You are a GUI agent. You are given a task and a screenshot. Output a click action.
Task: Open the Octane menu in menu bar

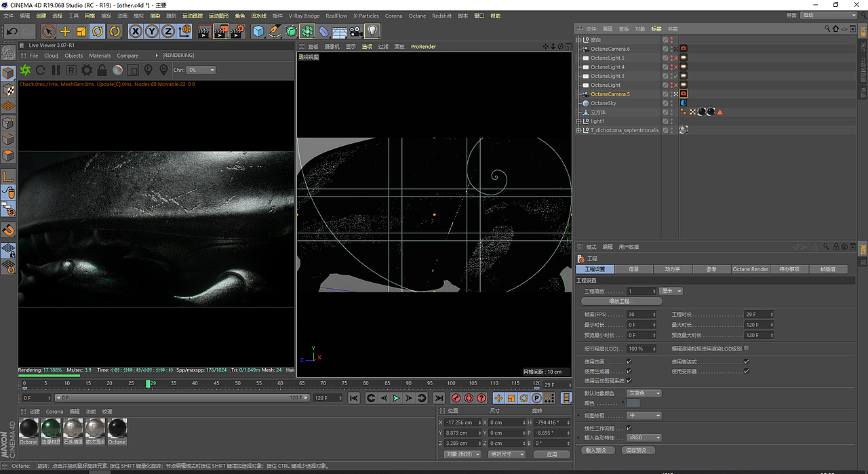[x=417, y=16]
